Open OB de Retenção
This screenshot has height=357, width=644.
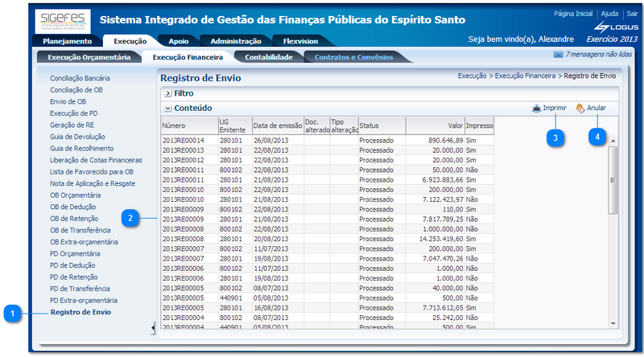pyautogui.click(x=74, y=219)
